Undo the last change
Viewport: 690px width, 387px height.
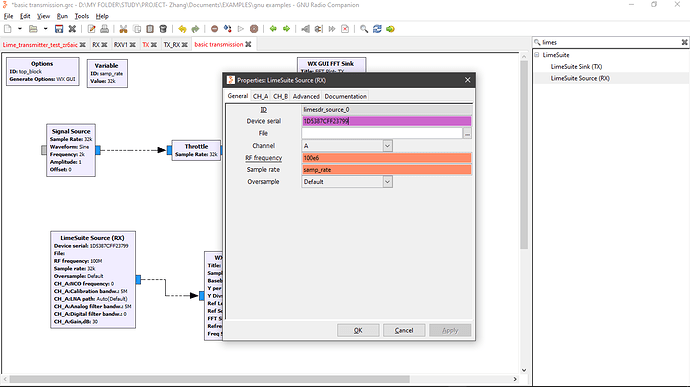(182, 29)
